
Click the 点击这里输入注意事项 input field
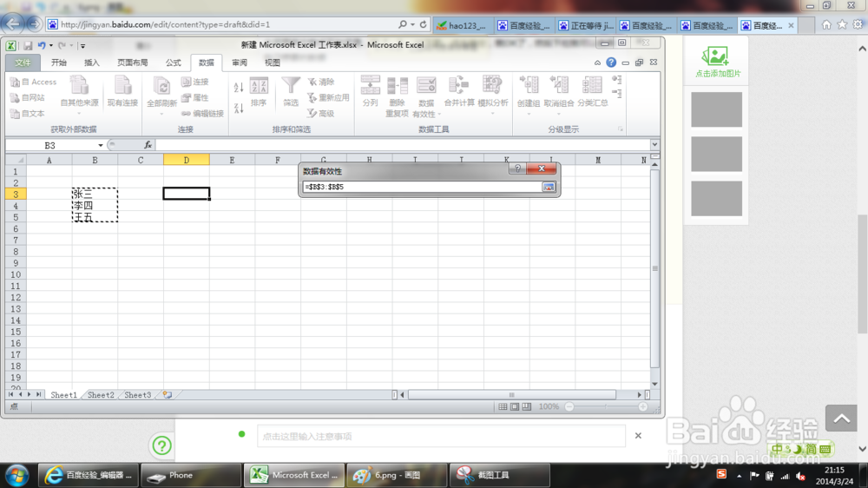[x=441, y=436]
